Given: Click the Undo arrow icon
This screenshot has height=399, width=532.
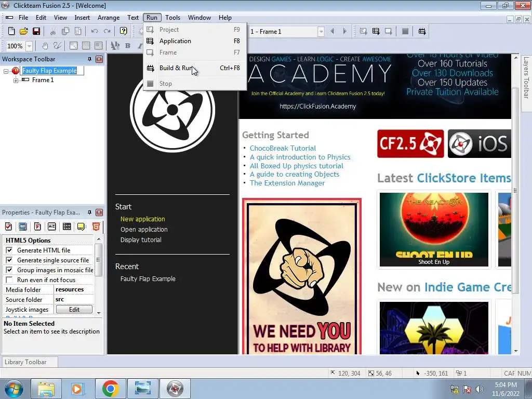Looking at the screenshot, I should 95,31.
